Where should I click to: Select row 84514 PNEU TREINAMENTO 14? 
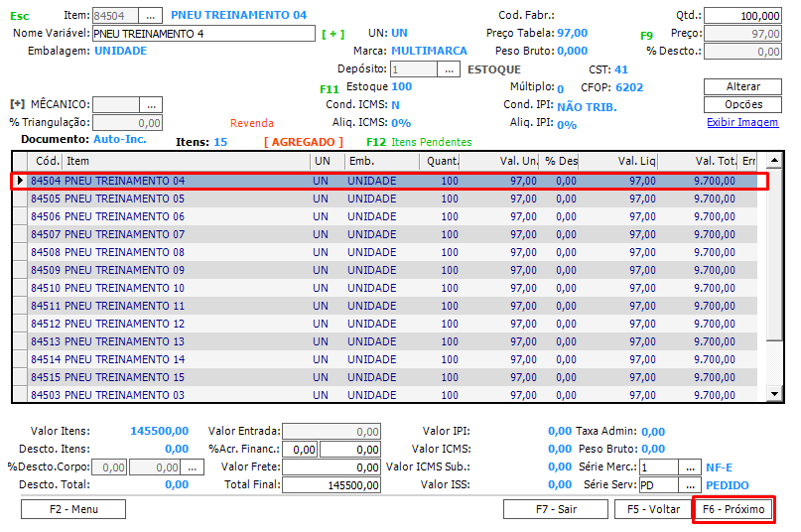tap(392, 359)
